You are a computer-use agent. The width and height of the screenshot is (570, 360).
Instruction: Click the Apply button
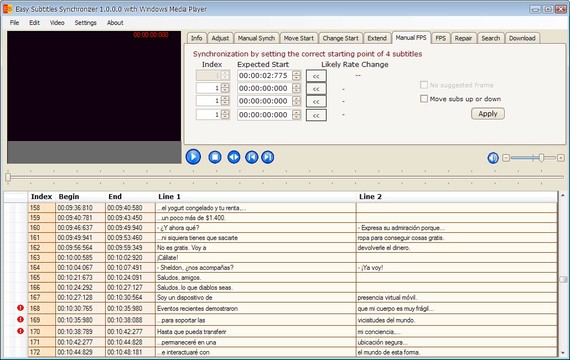(x=487, y=114)
